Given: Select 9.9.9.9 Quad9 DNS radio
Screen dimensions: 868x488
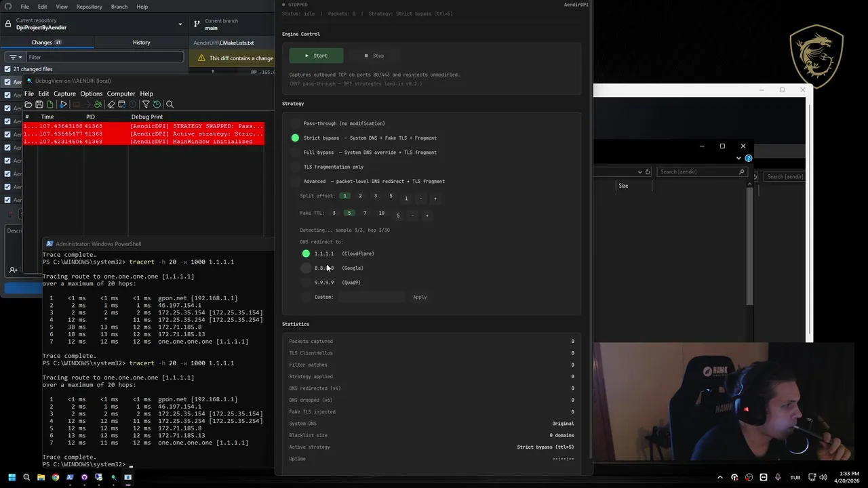Looking at the screenshot, I should click(x=306, y=282).
